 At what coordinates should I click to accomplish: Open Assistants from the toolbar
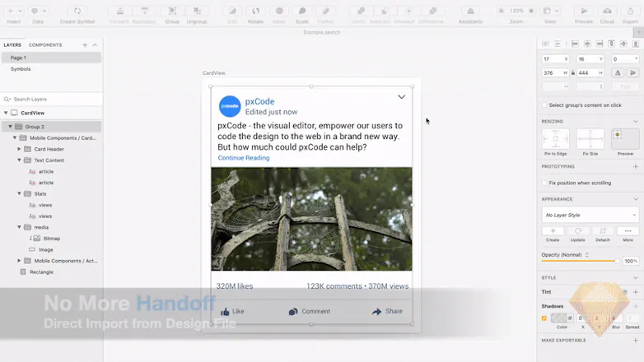(471, 11)
